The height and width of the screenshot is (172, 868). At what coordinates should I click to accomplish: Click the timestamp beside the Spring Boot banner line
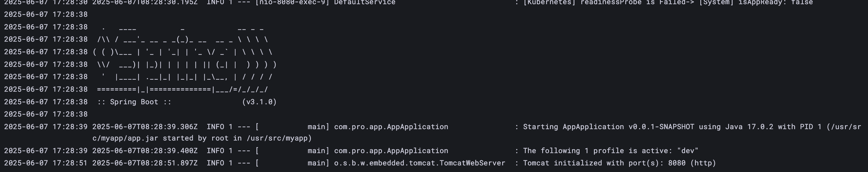coord(46,102)
